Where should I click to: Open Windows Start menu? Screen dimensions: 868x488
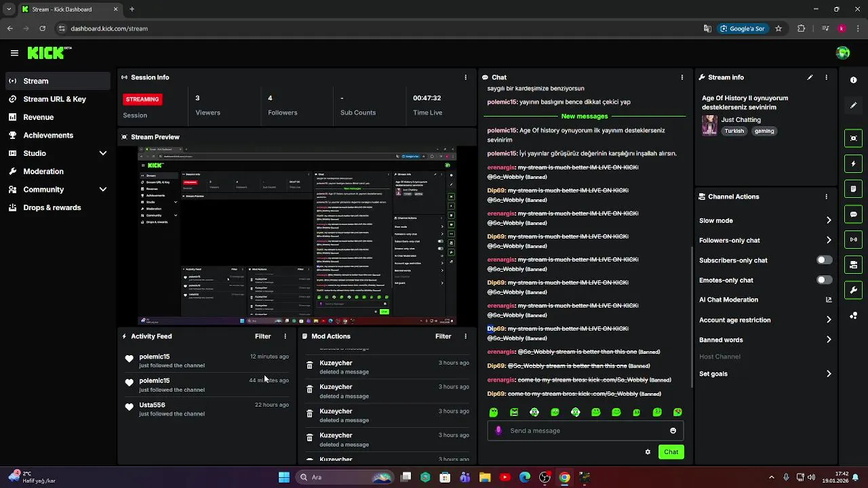(x=284, y=477)
